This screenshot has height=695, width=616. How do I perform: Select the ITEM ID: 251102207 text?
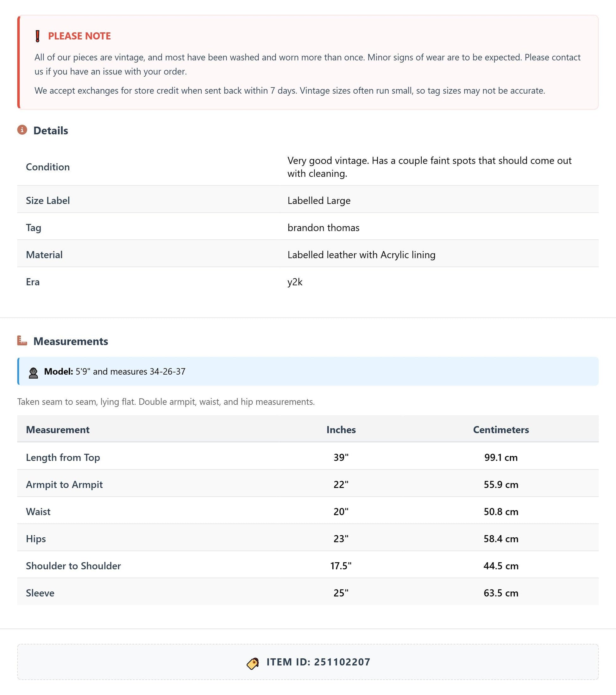coord(318,662)
